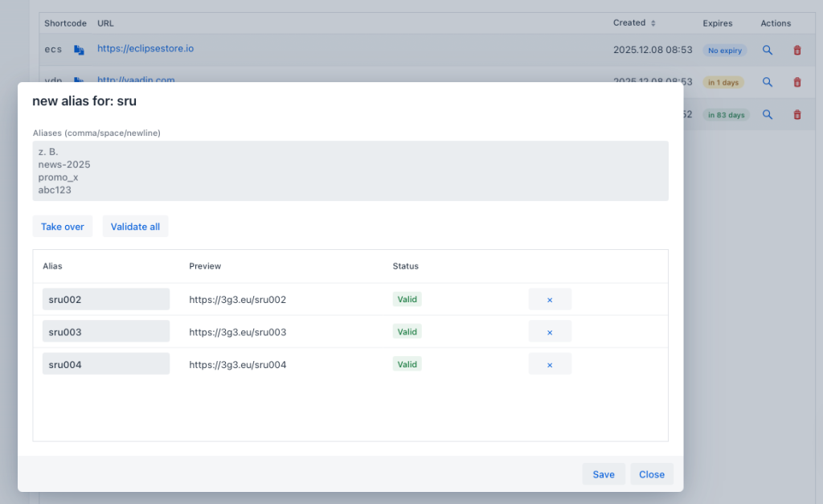The width and height of the screenshot is (823, 504).
Task: Remove the sru003 alias row
Action: 550,331
